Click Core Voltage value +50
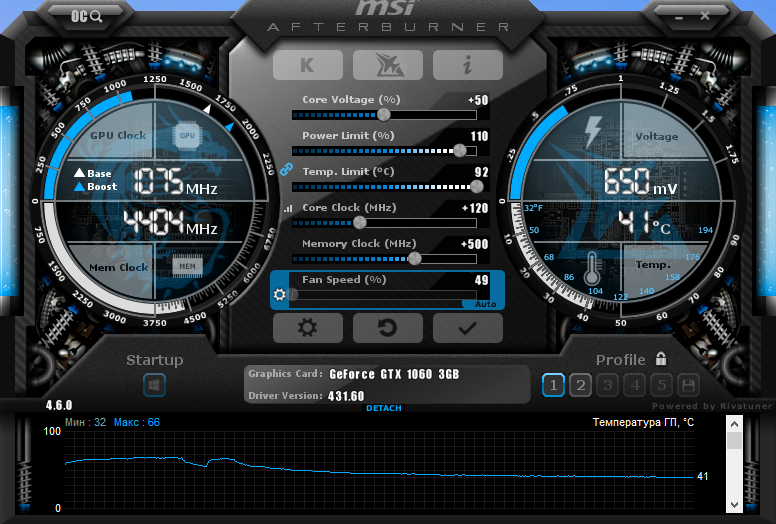The image size is (776, 524). [x=478, y=100]
